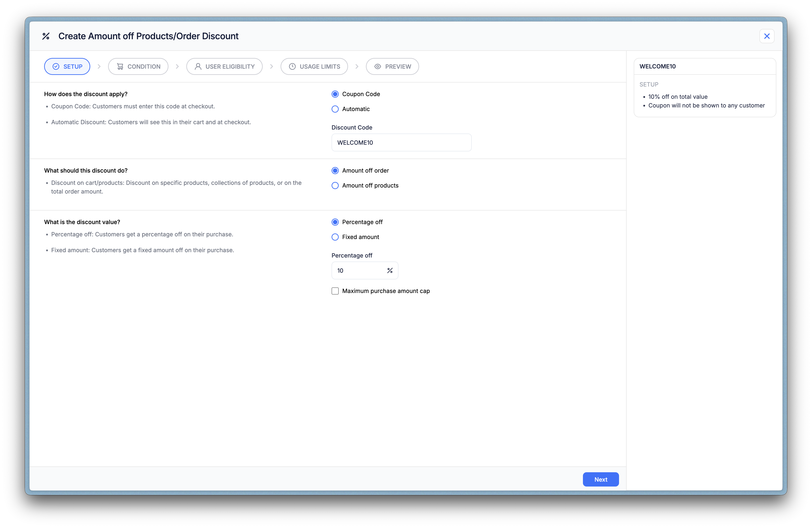Image resolution: width=812 pixels, height=528 pixels.
Task: Click chevron arrow before PREVIEW step
Action: 357,66
